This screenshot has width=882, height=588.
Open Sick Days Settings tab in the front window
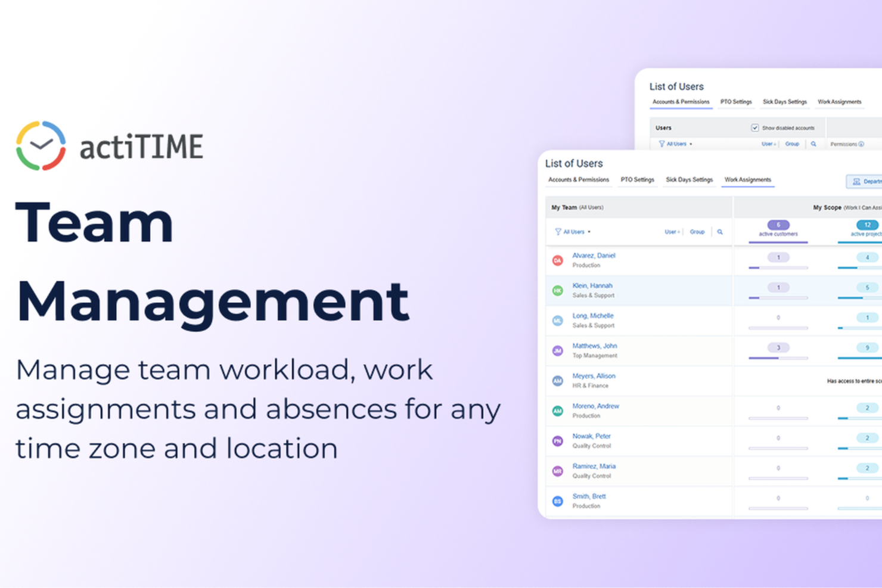click(x=689, y=180)
